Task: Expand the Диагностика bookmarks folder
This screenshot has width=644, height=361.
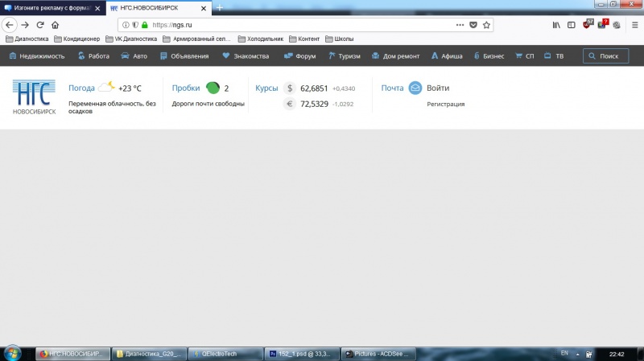Action: (27, 39)
